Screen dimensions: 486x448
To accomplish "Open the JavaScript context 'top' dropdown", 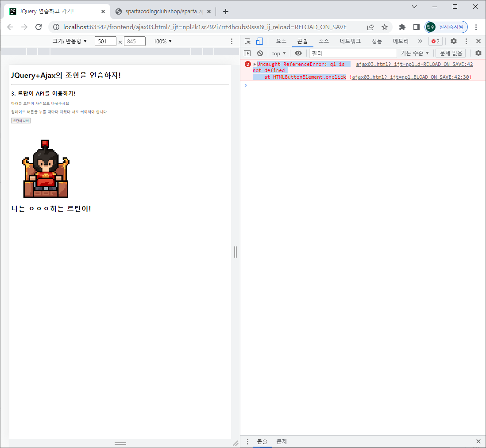I will tap(279, 53).
